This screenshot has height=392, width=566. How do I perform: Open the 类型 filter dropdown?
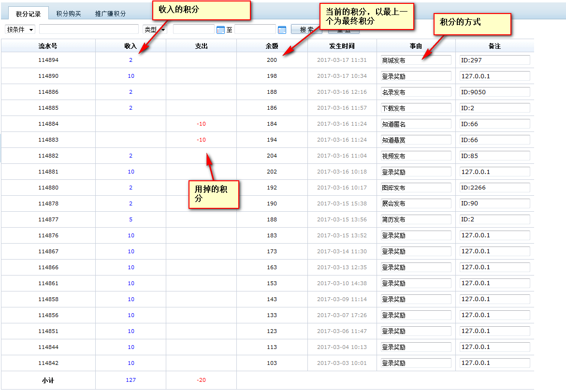(x=154, y=29)
